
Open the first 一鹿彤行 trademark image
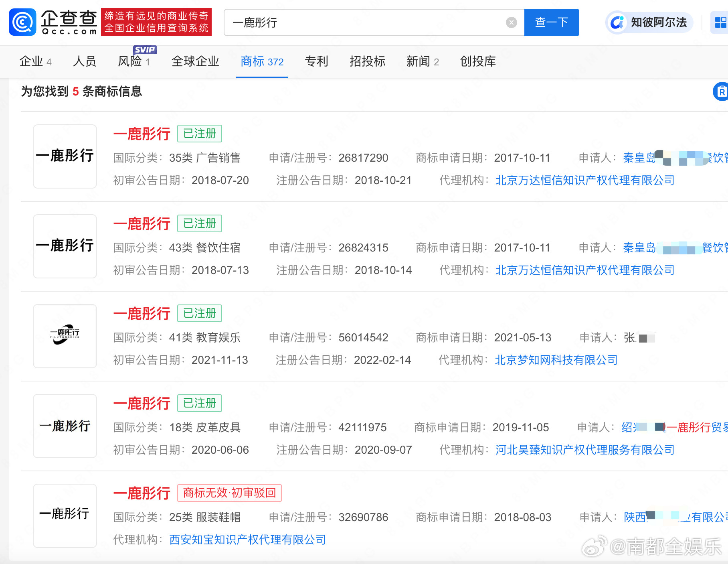[x=65, y=156]
